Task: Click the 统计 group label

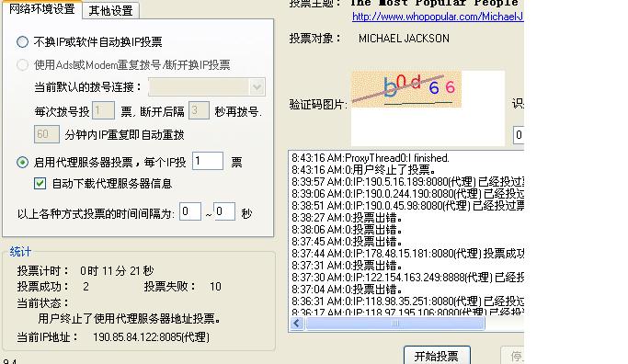Action: click(x=20, y=252)
